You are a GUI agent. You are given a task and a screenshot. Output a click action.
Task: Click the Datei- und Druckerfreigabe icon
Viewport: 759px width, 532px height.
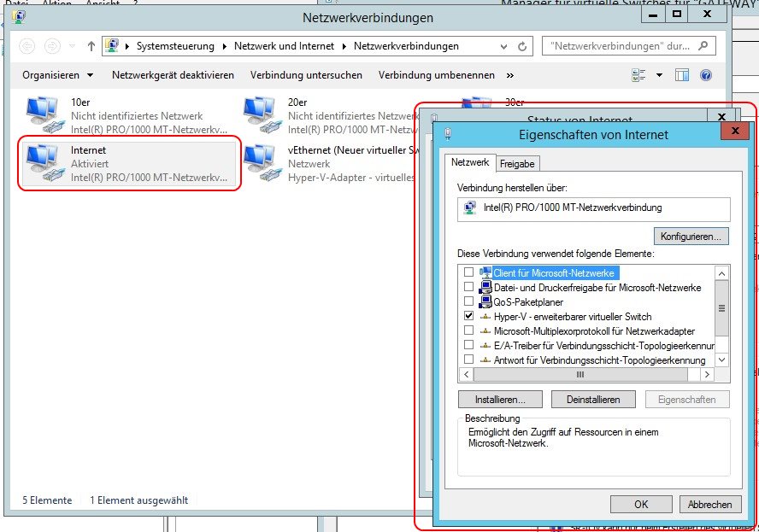coord(485,287)
